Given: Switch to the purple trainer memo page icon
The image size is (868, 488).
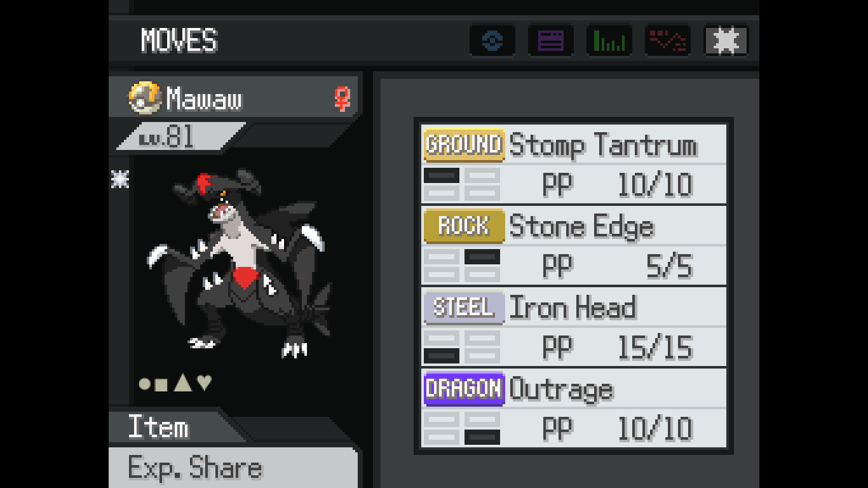Looking at the screenshot, I should click(x=551, y=41).
